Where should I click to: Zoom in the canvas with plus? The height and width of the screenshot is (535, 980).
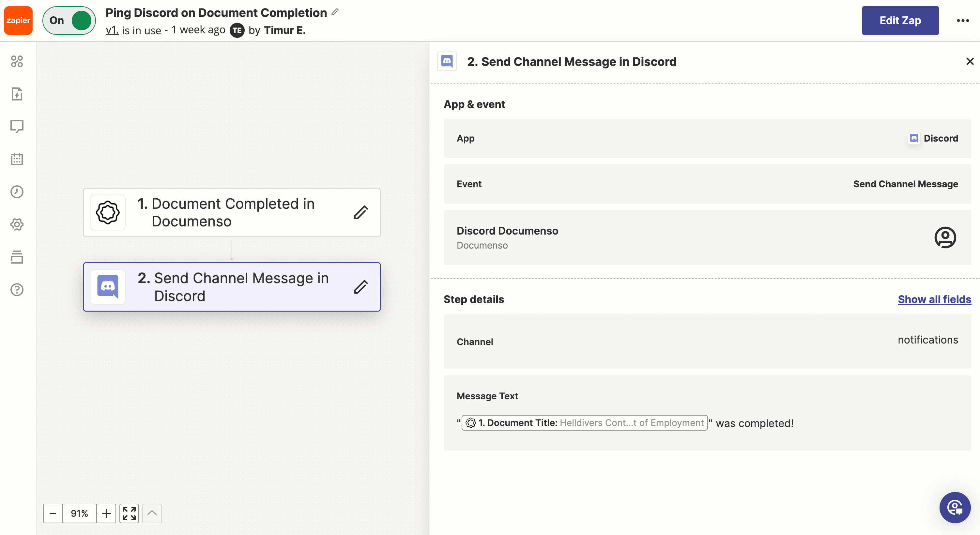[x=107, y=513]
